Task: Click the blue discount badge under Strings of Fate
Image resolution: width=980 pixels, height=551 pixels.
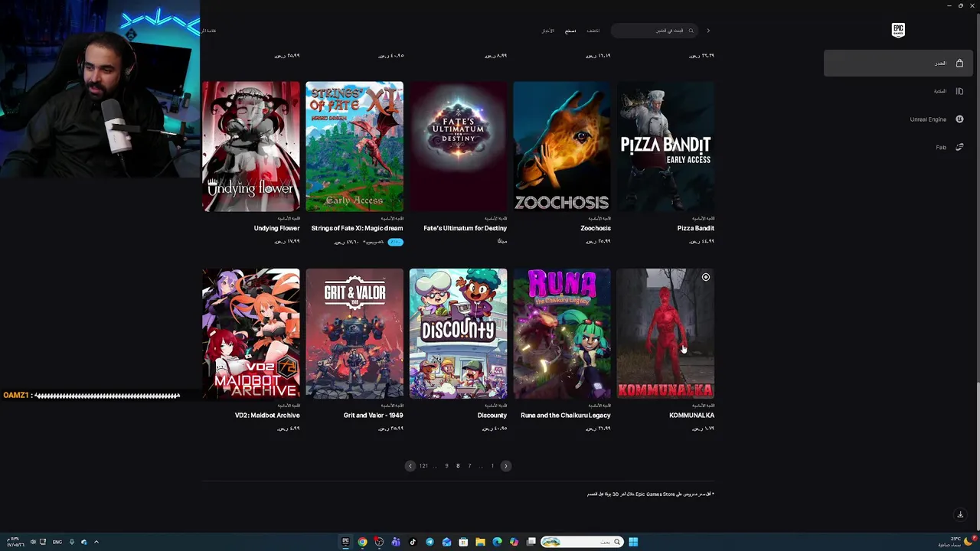Action: coord(395,242)
